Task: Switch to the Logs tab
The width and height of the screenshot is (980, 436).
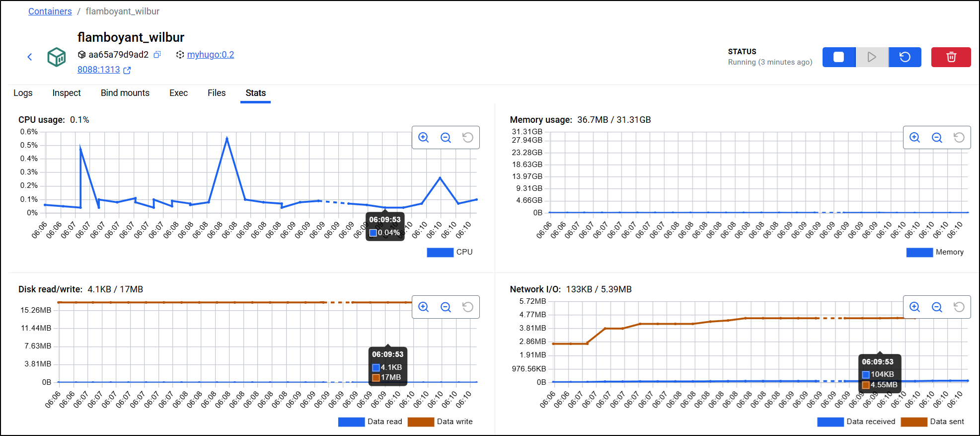Action: point(23,93)
